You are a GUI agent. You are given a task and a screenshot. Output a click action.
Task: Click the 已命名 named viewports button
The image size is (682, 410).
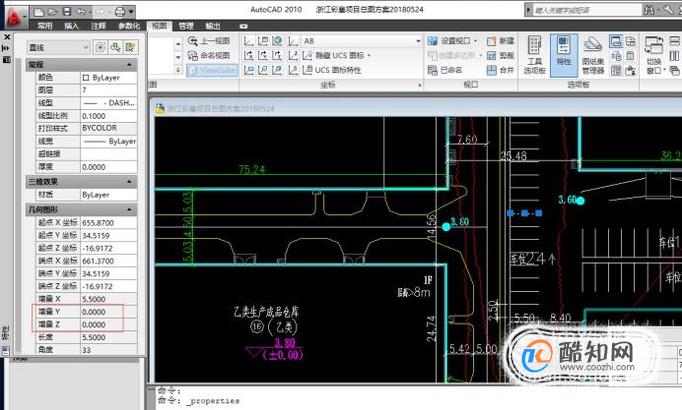[x=445, y=70]
